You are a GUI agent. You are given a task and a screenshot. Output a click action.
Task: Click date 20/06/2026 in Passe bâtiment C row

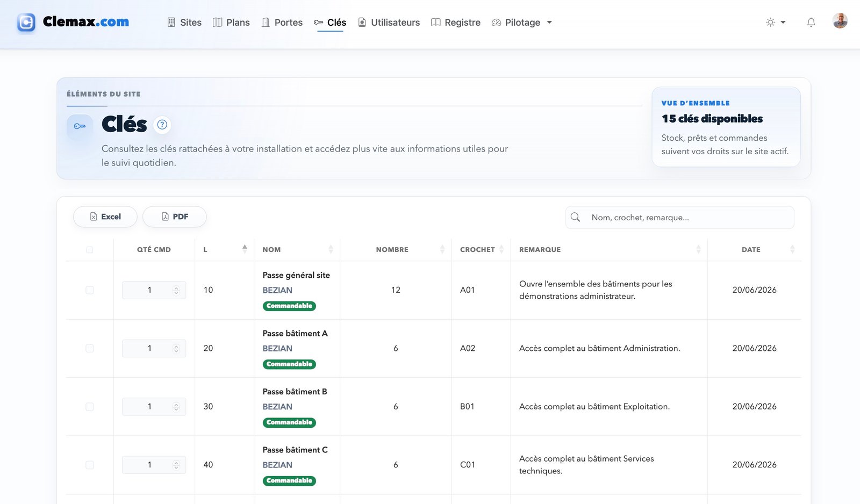[754, 465]
